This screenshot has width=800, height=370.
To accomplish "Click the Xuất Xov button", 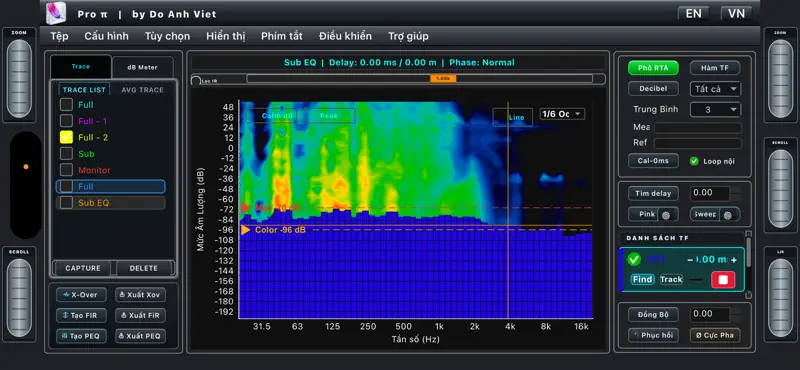I will [x=140, y=294].
